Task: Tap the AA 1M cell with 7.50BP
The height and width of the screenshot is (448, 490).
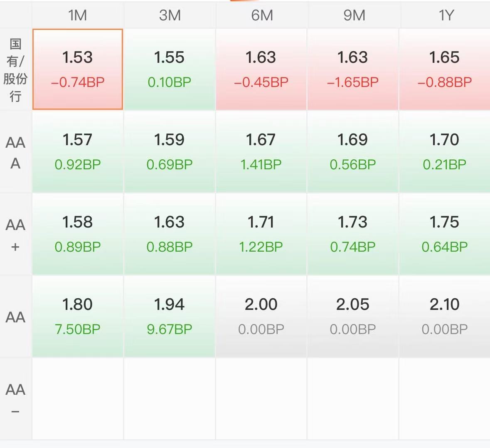Action: (x=77, y=317)
